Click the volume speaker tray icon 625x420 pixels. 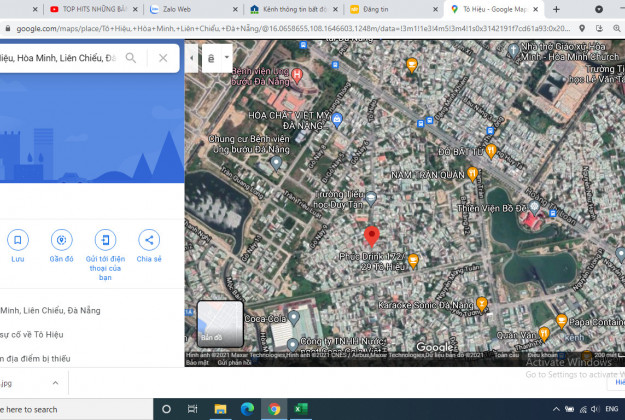[x=596, y=409]
